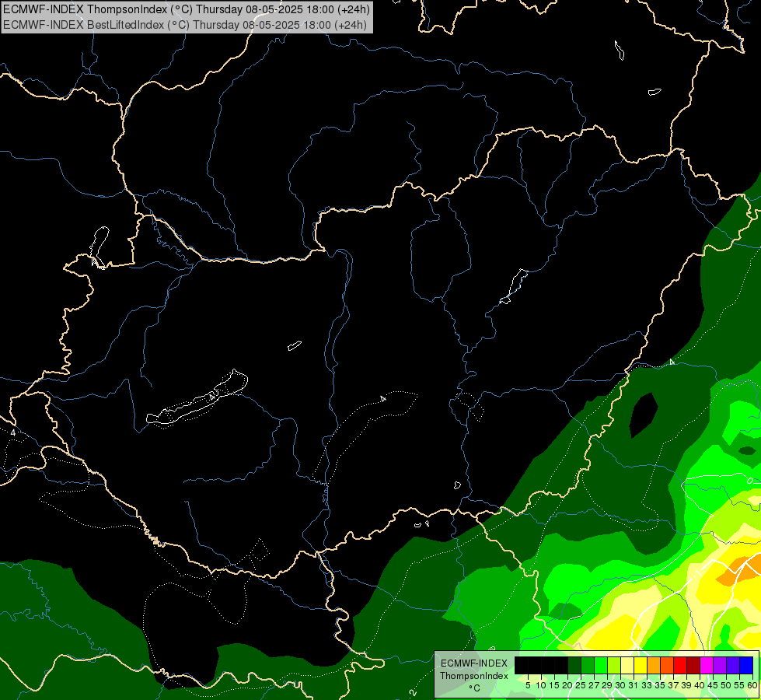Click the legend scale value 60
The image size is (761, 700).
pos(752,685)
